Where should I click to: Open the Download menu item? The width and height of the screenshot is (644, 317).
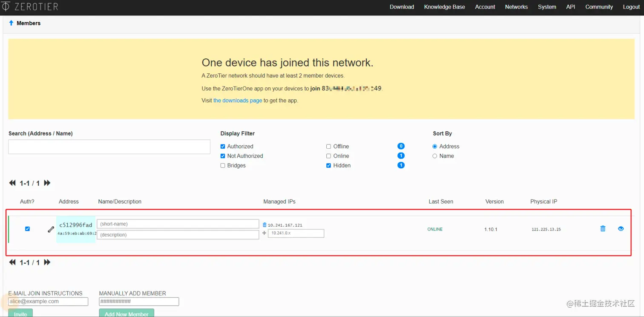(402, 7)
